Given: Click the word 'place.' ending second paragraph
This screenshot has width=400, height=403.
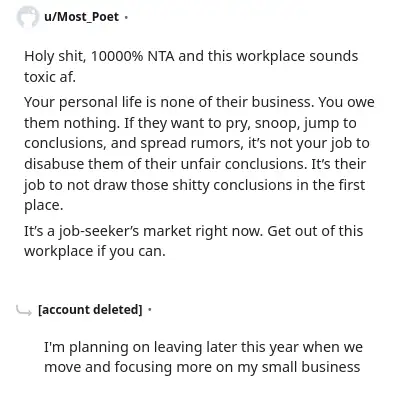Looking at the screenshot, I should click(x=43, y=205).
